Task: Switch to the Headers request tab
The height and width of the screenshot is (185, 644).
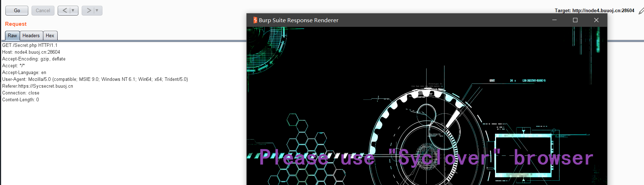Action: (31, 36)
